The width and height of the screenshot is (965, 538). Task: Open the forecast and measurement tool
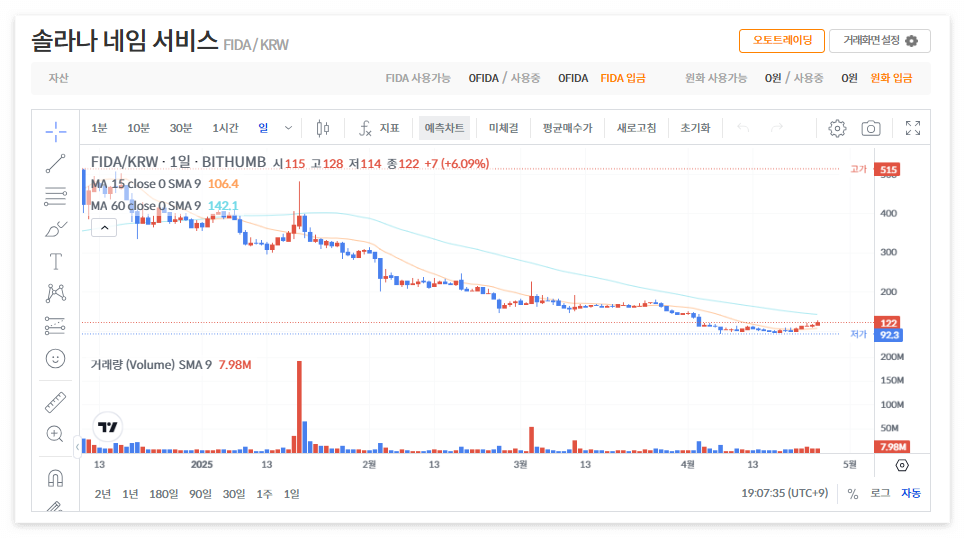[x=55, y=326]
